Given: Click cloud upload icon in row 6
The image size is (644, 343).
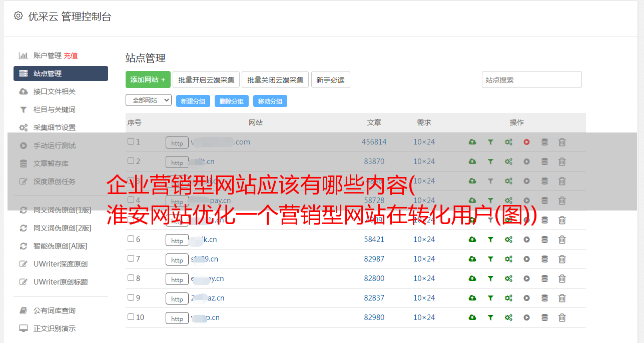Looking at the screenshot, I should tap(472, 239).
